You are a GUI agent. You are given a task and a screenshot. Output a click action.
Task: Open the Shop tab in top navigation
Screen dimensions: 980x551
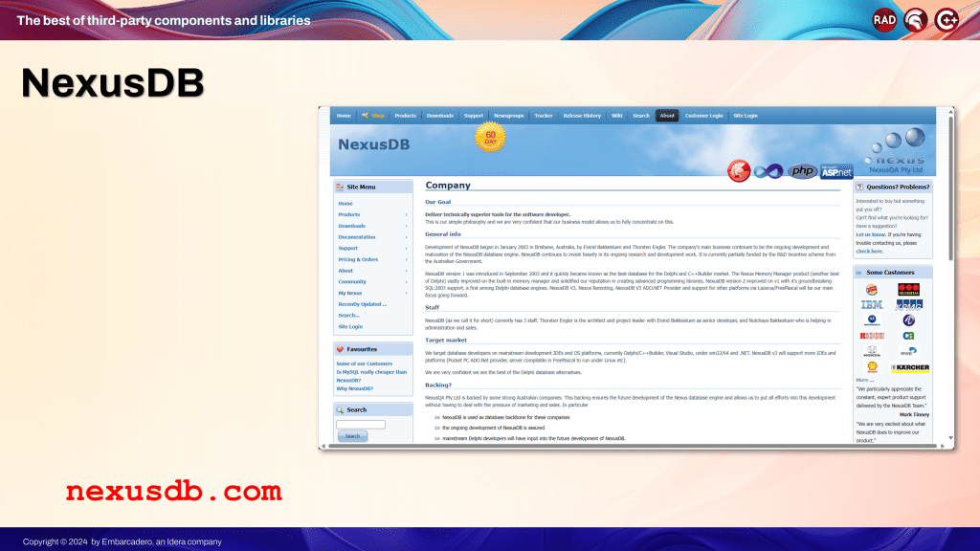pyautogui.click(x=374, y=116)
